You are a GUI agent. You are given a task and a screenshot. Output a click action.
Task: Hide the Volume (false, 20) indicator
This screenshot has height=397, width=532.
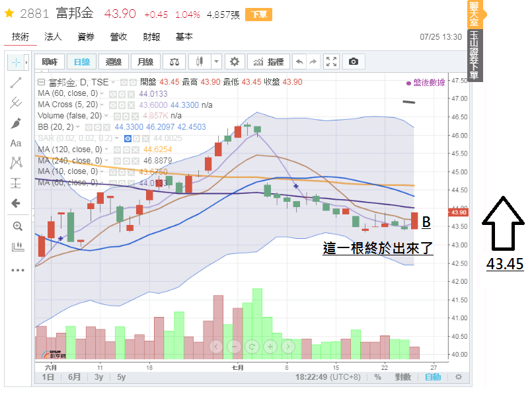coord(118,116)
